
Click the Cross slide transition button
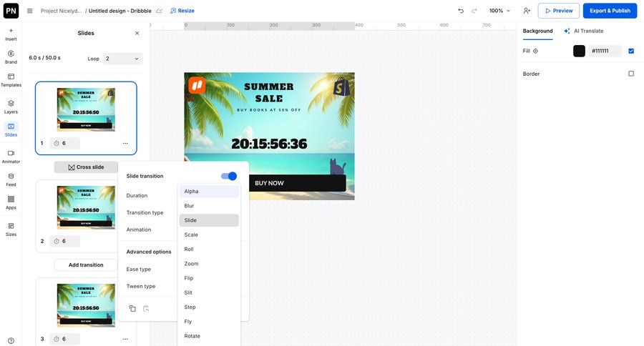tap(86, 167)
